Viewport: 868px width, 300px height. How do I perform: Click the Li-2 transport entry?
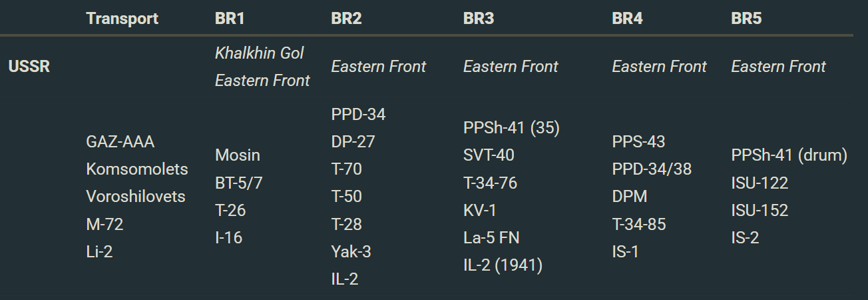coord(99,251)
